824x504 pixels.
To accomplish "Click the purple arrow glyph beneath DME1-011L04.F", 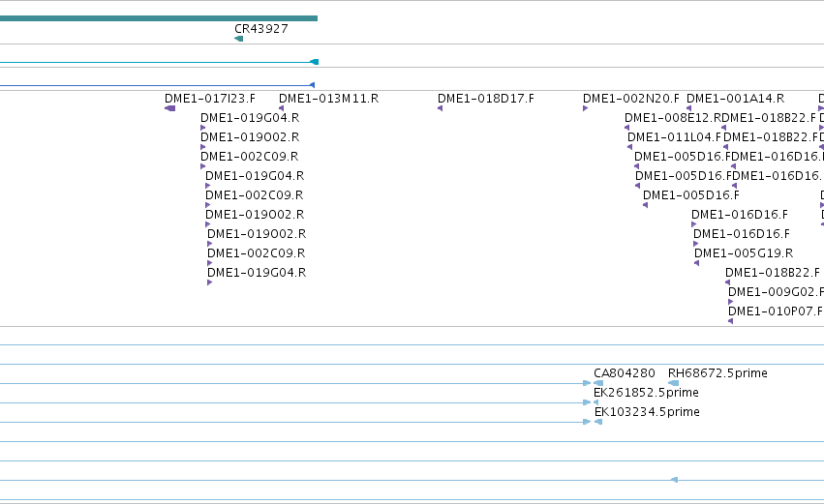I will pyautogui.click(x=630, y=148).
